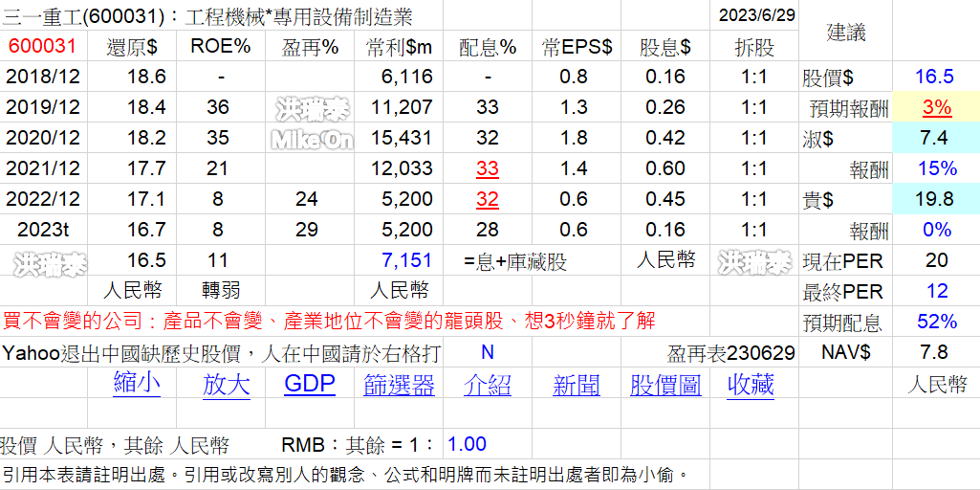
Task: Select the 最終PER value 12
Action: point(938,291)
